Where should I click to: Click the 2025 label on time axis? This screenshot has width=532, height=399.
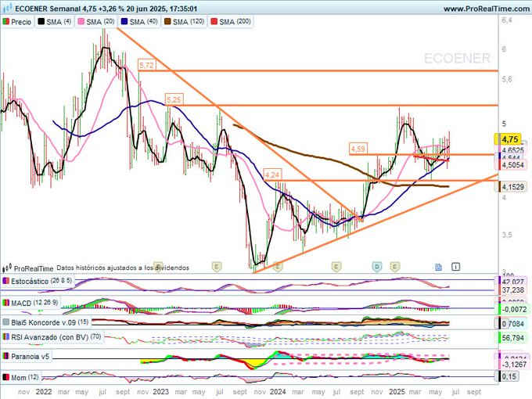click(x=397, y=392)
